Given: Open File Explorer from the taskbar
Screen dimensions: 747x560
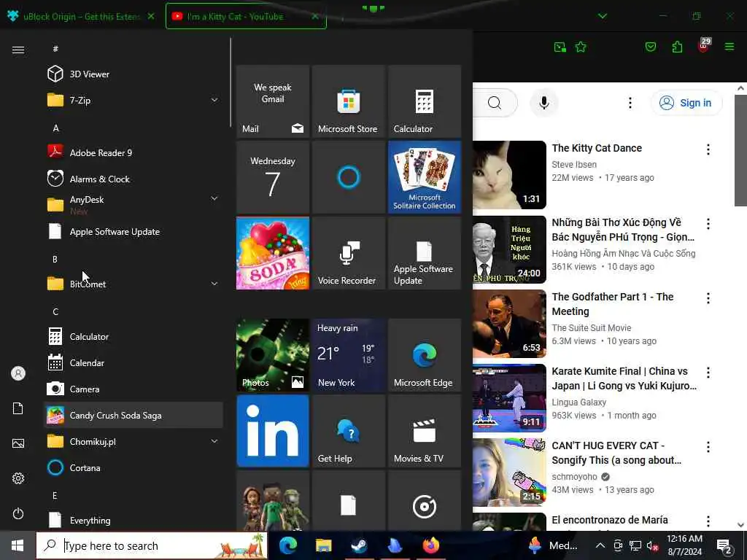Looking at the screenshot, I should coord(323,545).
